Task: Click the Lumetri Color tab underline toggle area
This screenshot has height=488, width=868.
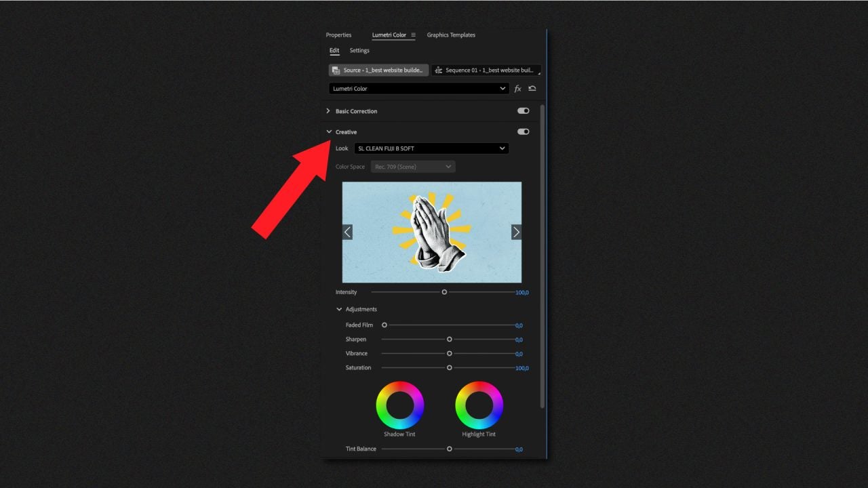Action: 389,35
